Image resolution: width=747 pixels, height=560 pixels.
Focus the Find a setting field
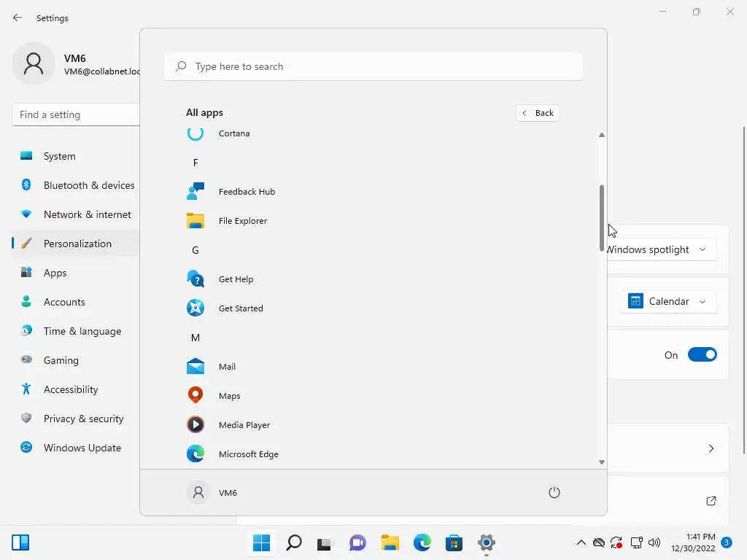click(x=76, y=114)
